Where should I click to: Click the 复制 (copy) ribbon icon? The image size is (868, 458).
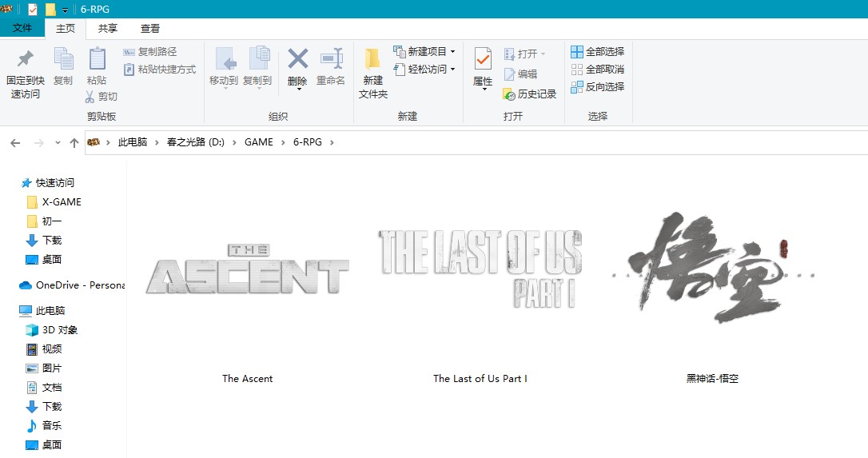pyautogui.click(x=63, y=58)
